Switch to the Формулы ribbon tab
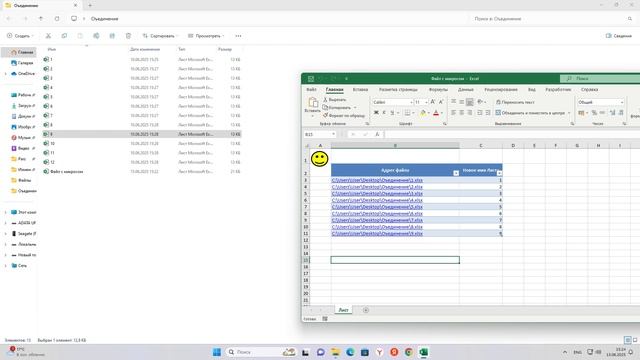 coord(438,89)
